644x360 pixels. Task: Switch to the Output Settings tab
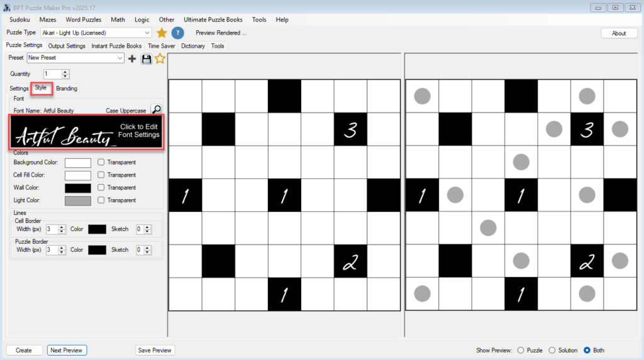67,46
